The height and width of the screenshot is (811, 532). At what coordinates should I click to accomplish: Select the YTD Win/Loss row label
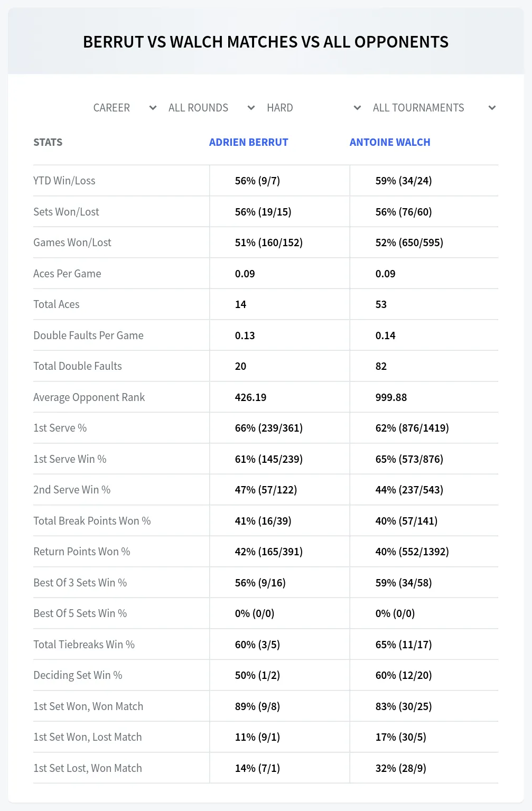[x=64, y=181]
